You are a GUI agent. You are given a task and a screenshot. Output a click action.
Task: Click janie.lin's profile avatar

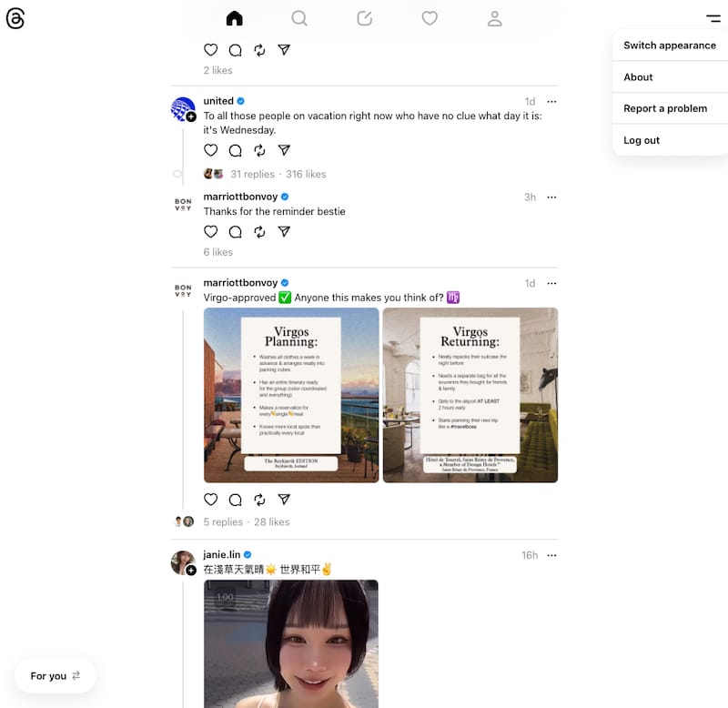[183, 562]
